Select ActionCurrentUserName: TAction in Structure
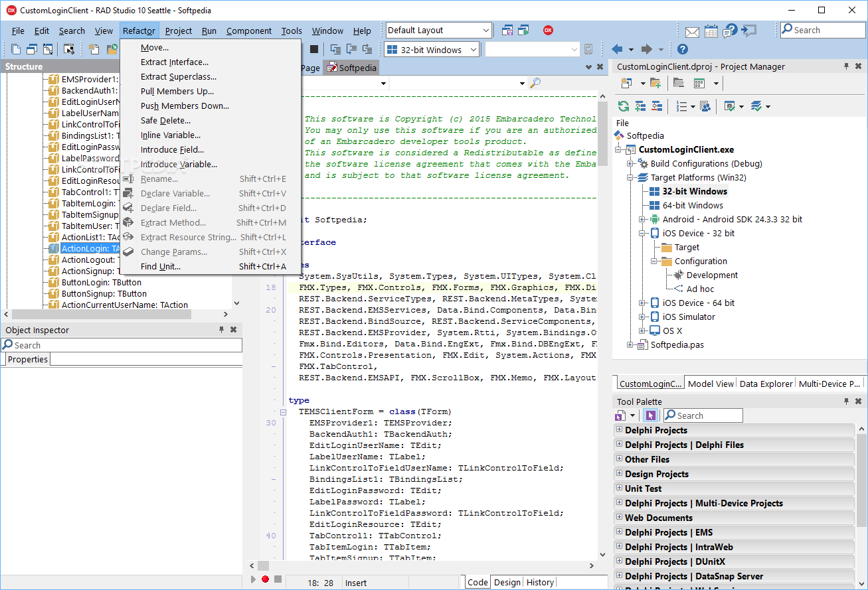This screenshot has width=868, height=590. click(x=125, y=305)
